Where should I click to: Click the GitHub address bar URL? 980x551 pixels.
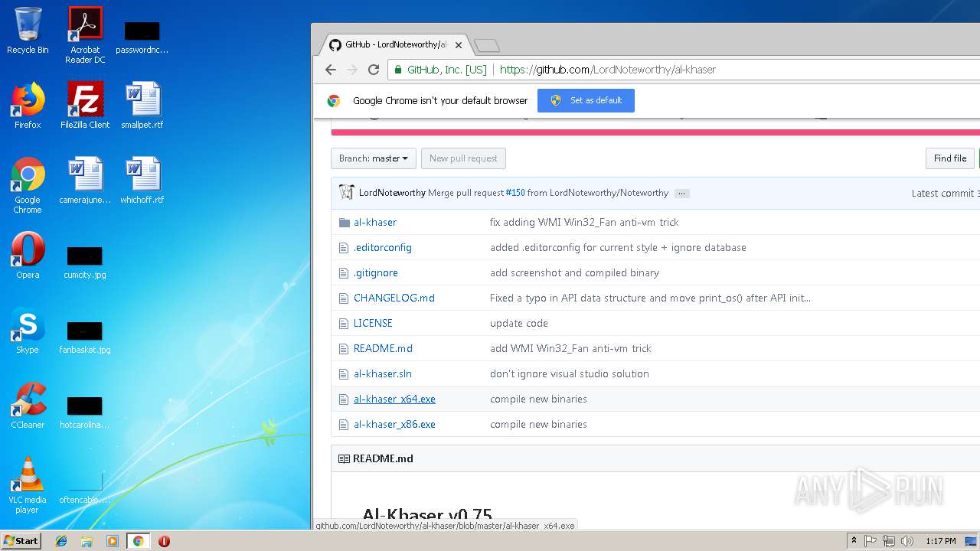pyautogui.click(x=607, y=70)
